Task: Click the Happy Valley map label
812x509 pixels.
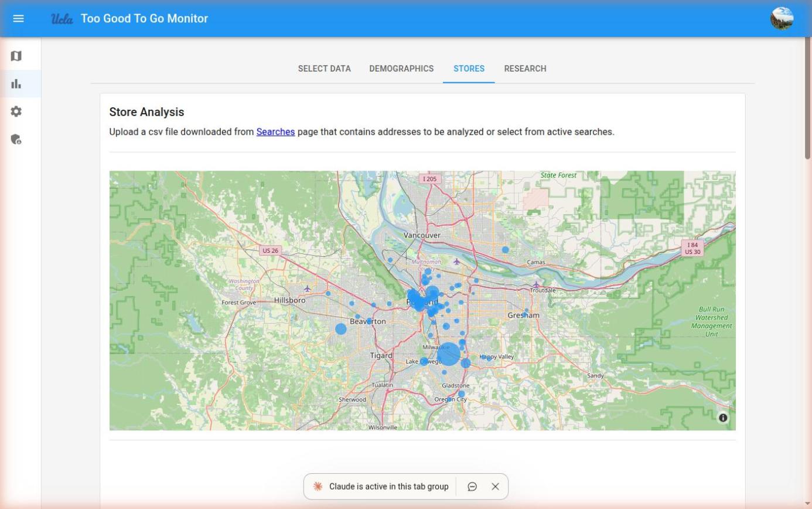Action: coord(497,357)
